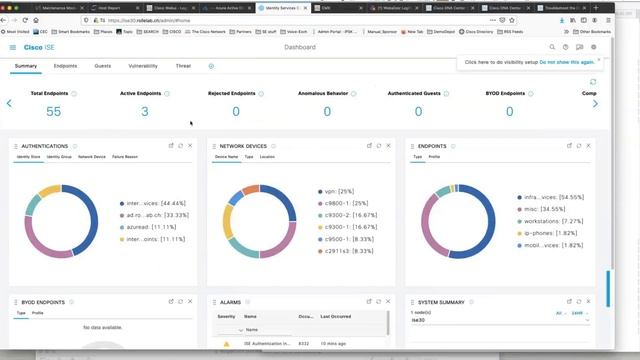Open the help icon in ISE header
The image size is (640, 360).
tap(565, 47)
